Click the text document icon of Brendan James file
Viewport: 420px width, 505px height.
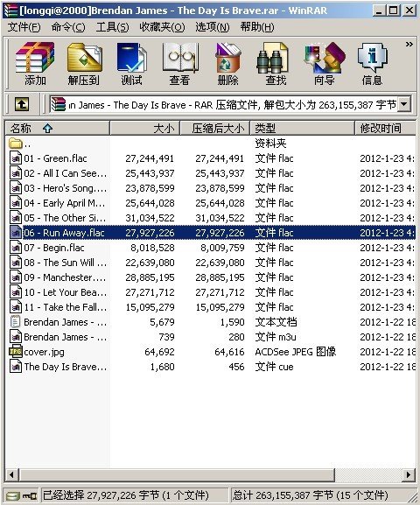[x=16, y=322]
